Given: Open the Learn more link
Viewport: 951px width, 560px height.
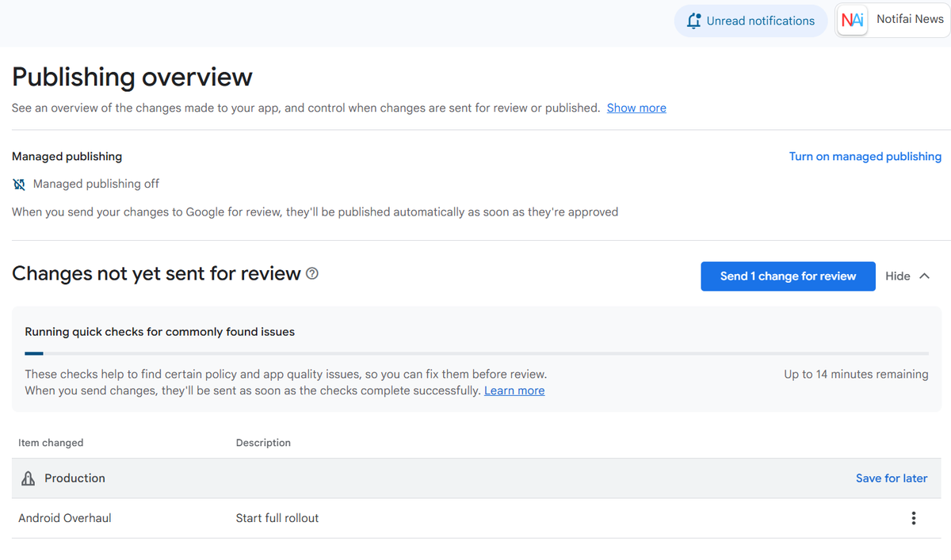Looking at the screenshot, I should 514,390.
